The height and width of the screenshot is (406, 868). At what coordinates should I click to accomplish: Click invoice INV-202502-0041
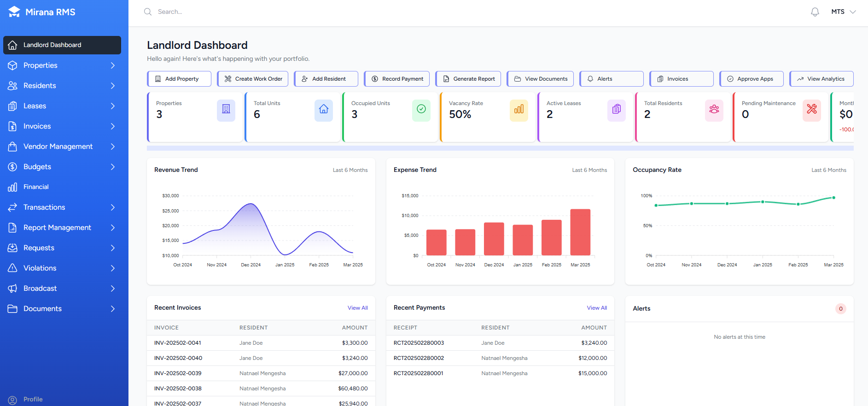pyautogui.click(x=178, y=343)
